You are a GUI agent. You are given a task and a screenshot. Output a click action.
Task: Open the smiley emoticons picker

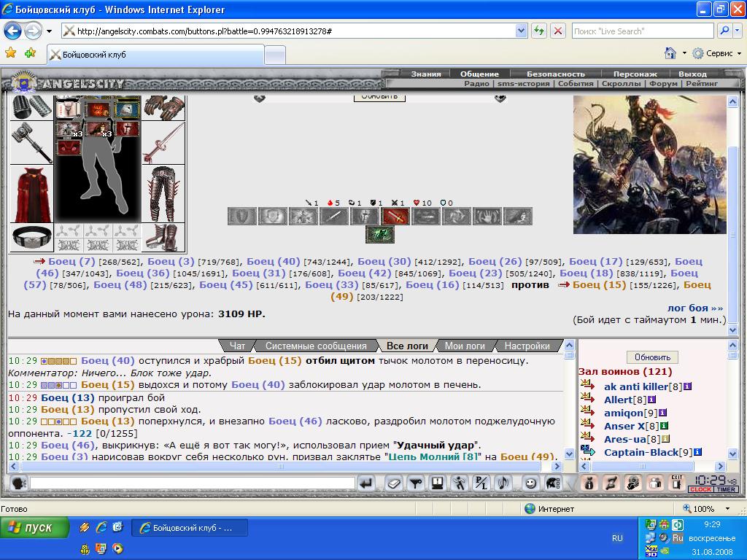[530, 483]
